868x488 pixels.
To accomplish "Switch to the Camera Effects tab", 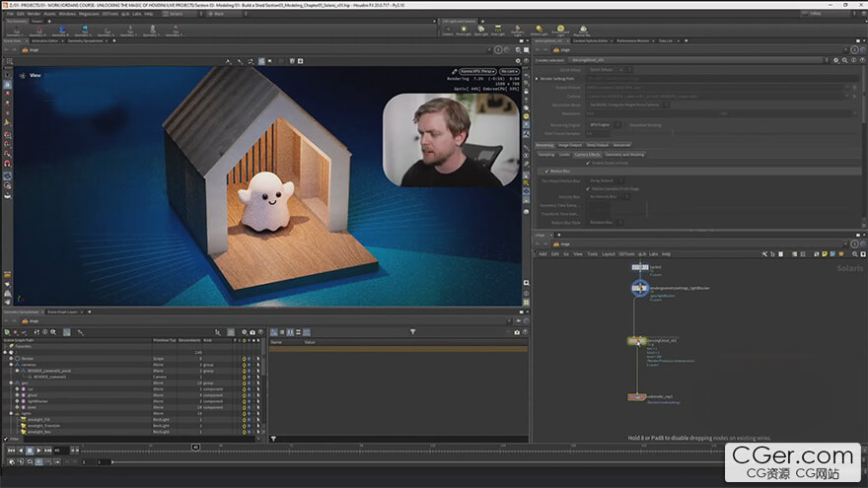I will (587, 154).
